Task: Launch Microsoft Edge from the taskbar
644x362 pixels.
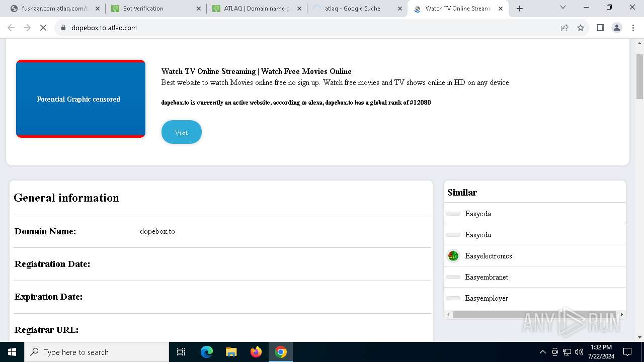Action: [x=207, y=352]
